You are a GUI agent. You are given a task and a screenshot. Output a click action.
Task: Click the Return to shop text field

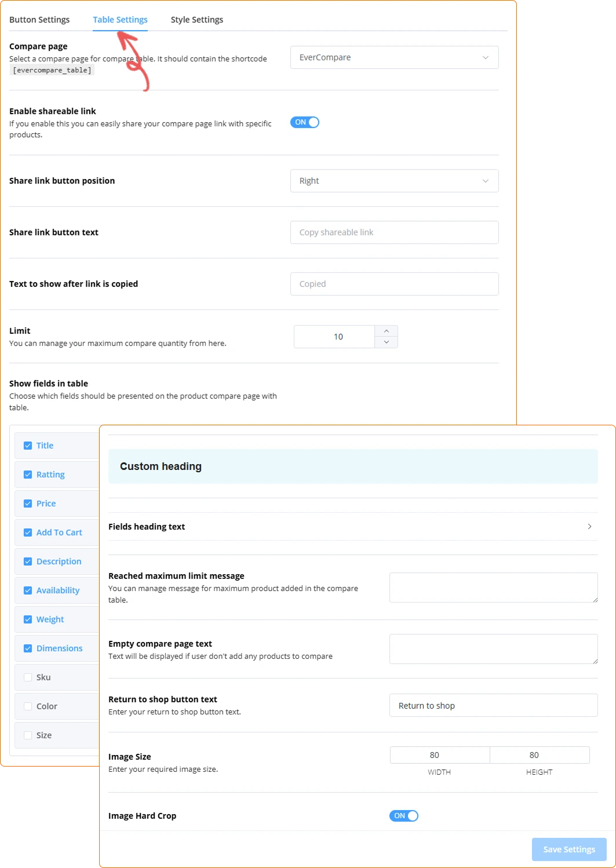[493, 706]
